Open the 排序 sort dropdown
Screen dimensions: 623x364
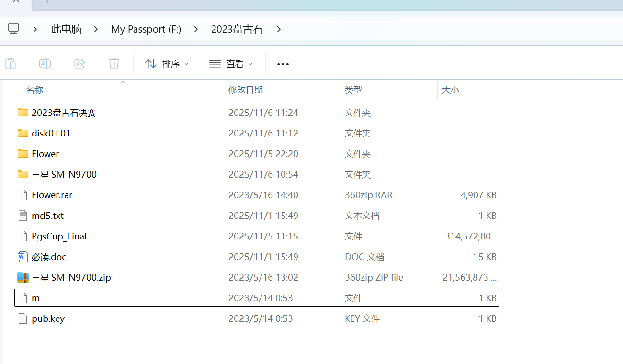[x=167, y=64]
